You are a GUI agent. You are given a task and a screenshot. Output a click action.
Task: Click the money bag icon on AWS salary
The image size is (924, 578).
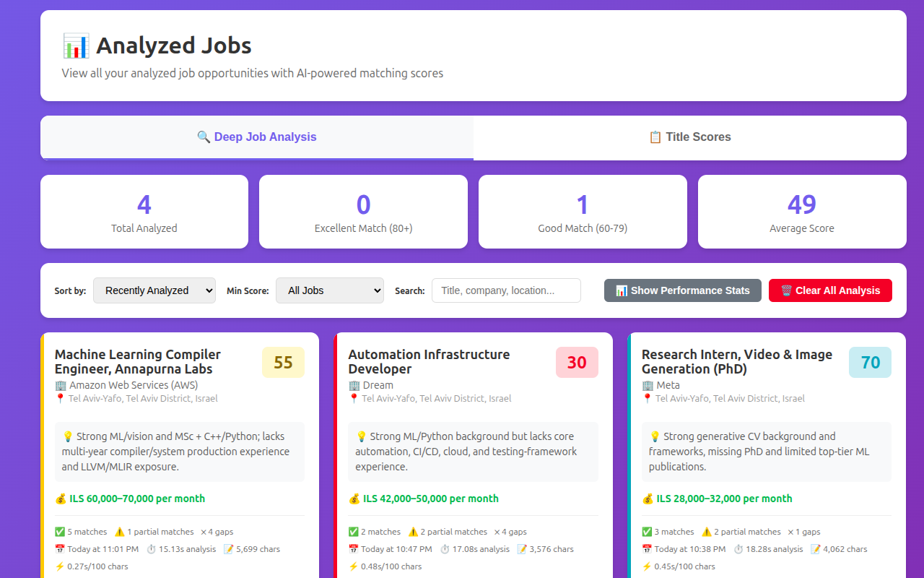click(61, 499)
